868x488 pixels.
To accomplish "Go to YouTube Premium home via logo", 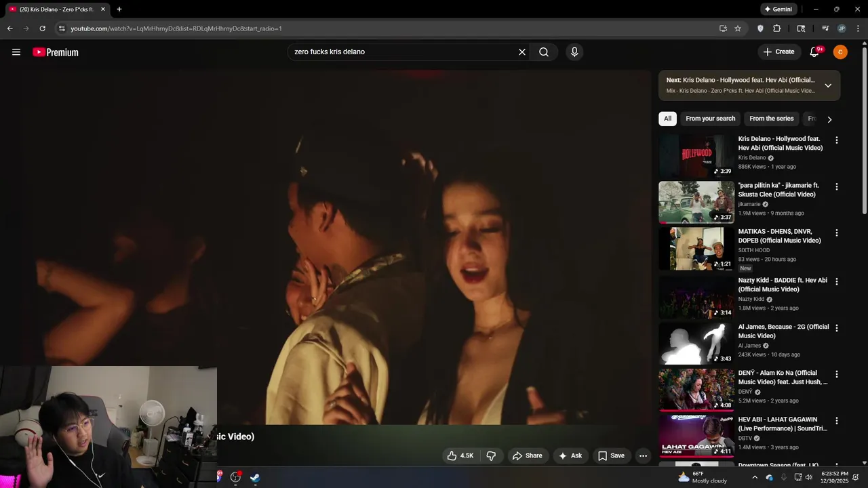I will point(56,52).
